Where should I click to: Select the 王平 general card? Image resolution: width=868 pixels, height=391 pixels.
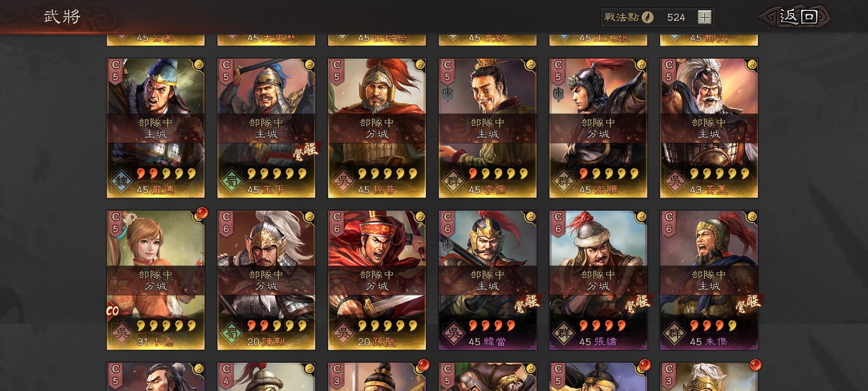[266, 128]
